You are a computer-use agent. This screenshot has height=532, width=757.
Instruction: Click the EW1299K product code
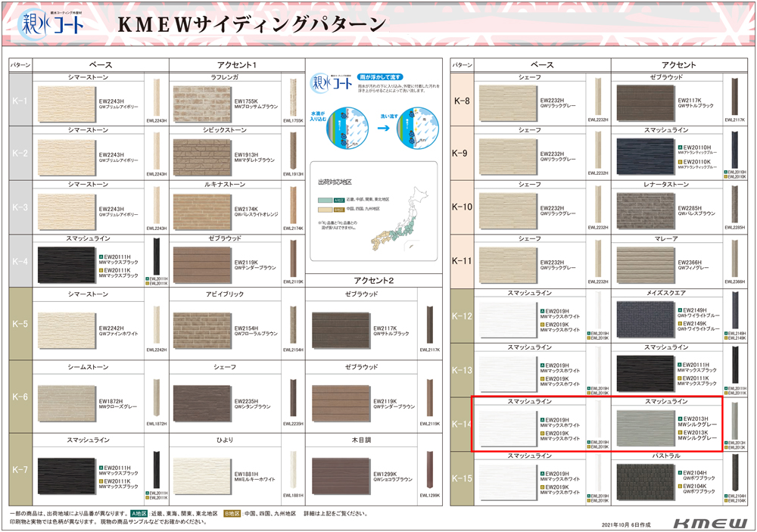pos(385,474)
